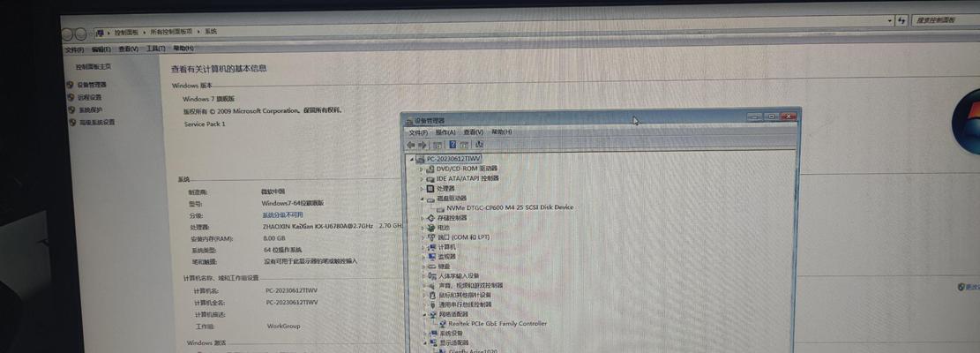
Task: Click the ZHAOXIN KaiXian KX-U6780A processor text
Action: point(318,226)
